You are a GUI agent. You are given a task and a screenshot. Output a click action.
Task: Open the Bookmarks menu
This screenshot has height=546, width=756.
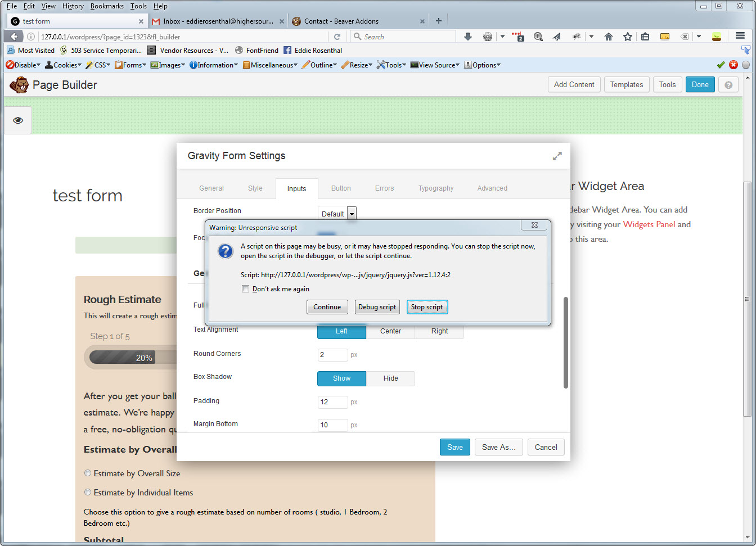(107, 6)
